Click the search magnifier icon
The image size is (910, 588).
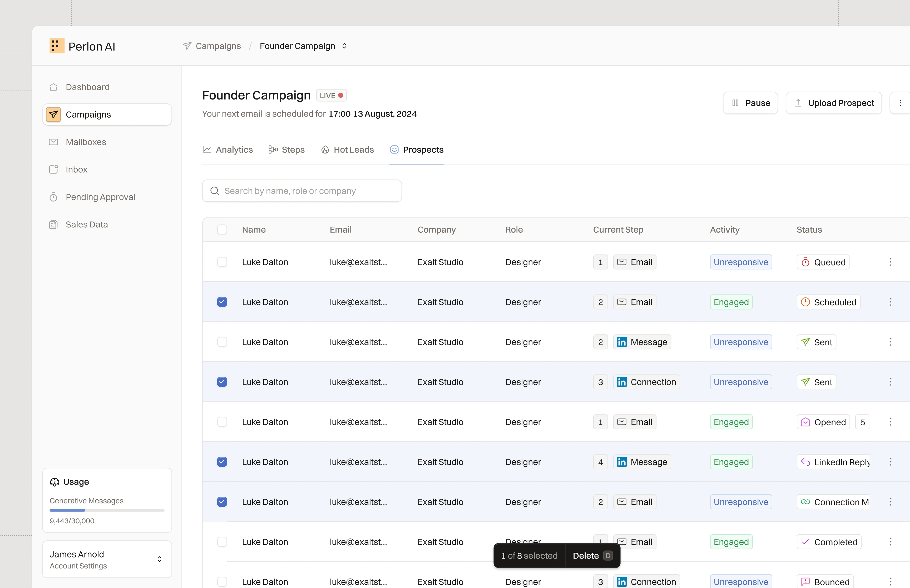(x=215, y=191)
